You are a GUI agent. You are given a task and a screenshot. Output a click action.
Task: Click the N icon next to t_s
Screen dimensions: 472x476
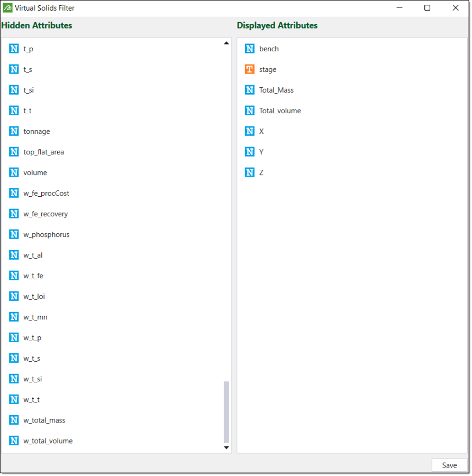[x=14, y=69]
